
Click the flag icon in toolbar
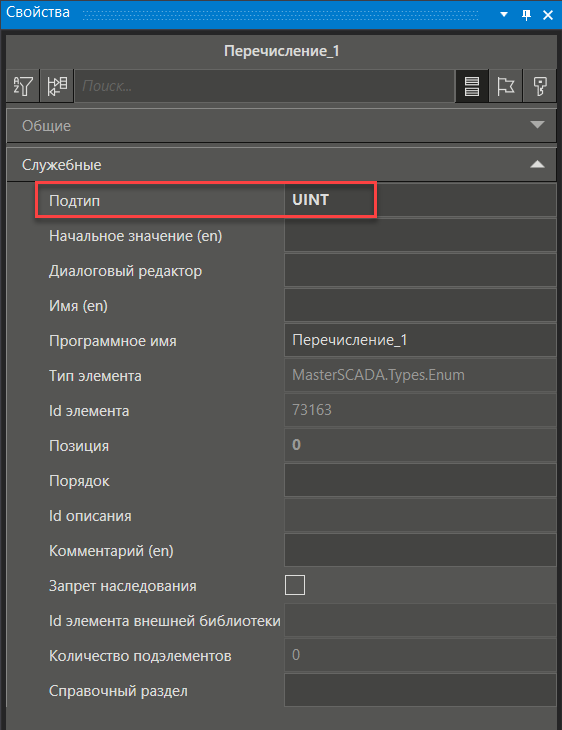tap(506, 86)
